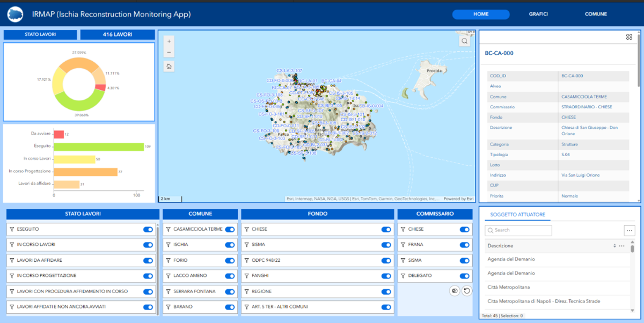Viewport: 644px width, 323px height.
Task: Click the default map extent home icon
Action: 169,66
